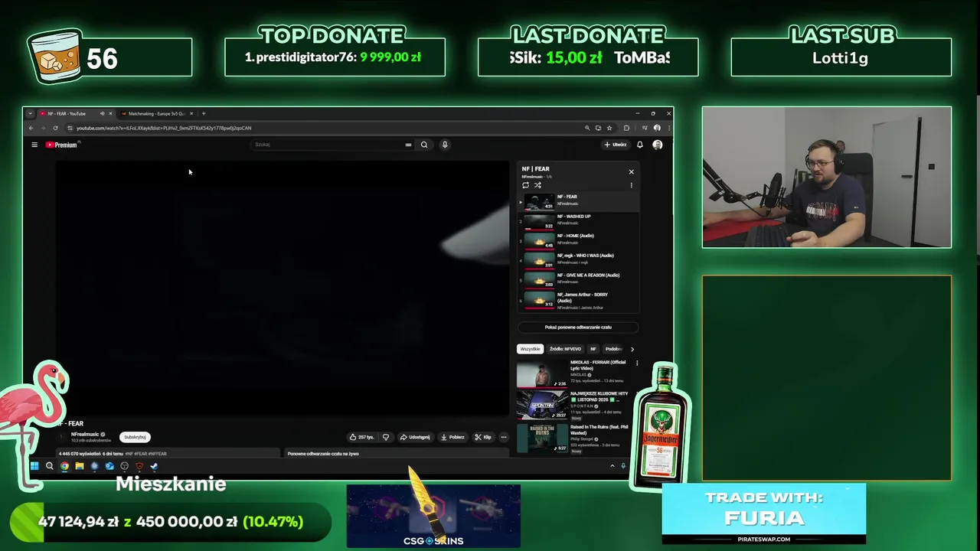Click the youtube.com URL in address bar
The image size is (980, 551).
click(163, 128)
